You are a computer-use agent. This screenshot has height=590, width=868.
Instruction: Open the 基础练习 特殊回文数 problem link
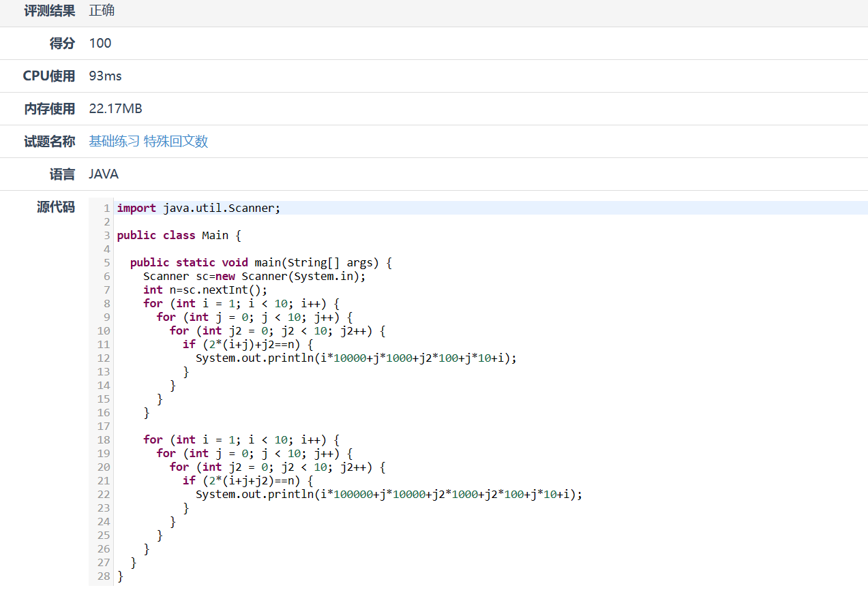[148, 142]
